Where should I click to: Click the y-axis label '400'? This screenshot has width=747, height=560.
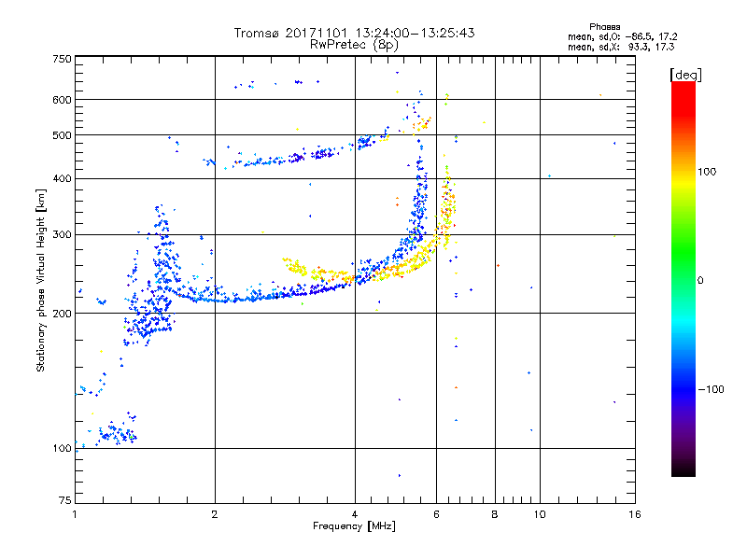click(62, 179)
